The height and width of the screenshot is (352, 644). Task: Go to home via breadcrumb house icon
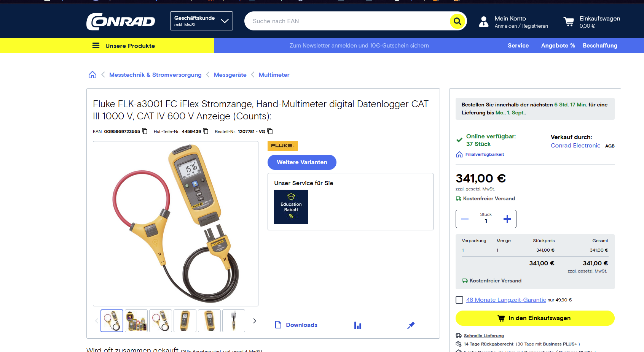[92, 75]
